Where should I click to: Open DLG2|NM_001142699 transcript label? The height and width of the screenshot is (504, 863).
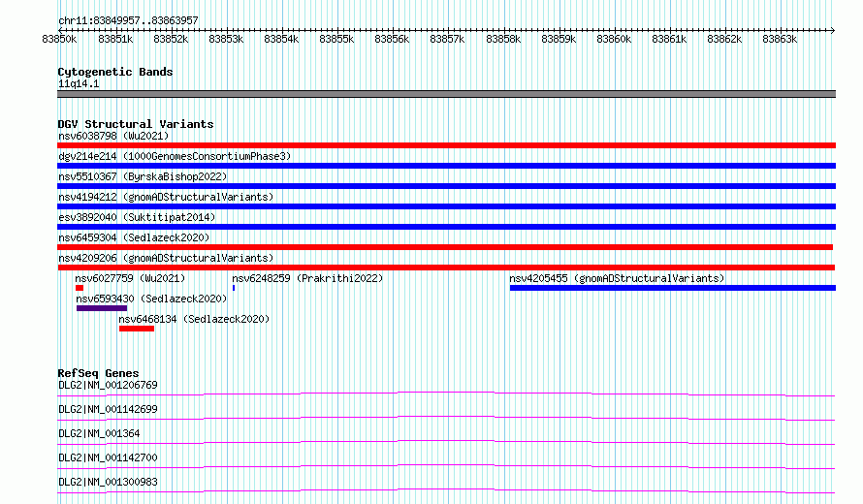click(x=108, y=409)
